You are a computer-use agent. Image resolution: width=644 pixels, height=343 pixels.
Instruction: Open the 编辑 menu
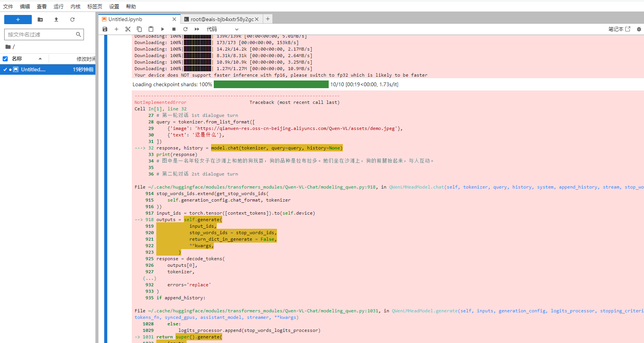click(x=25, y=7)
